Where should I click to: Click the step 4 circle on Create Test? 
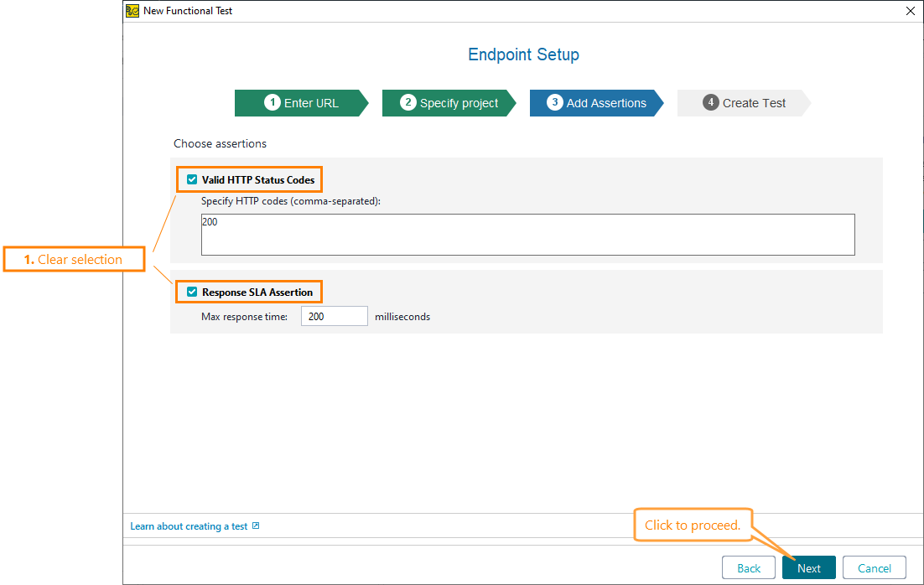coord(710,102)
